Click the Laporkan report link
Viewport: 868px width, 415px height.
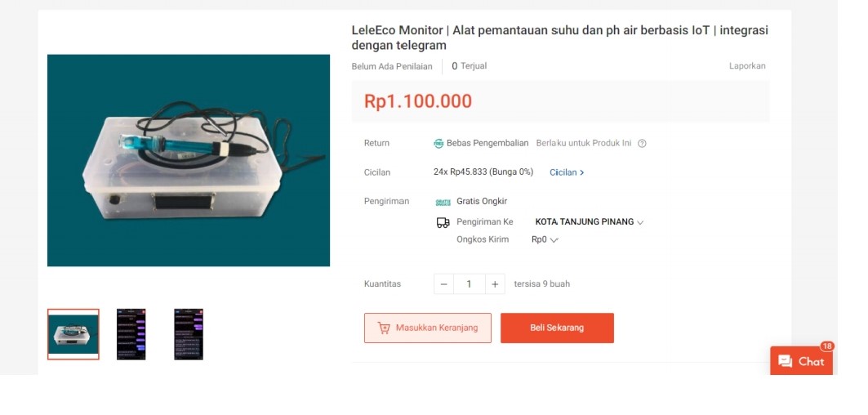coord(747,66)
